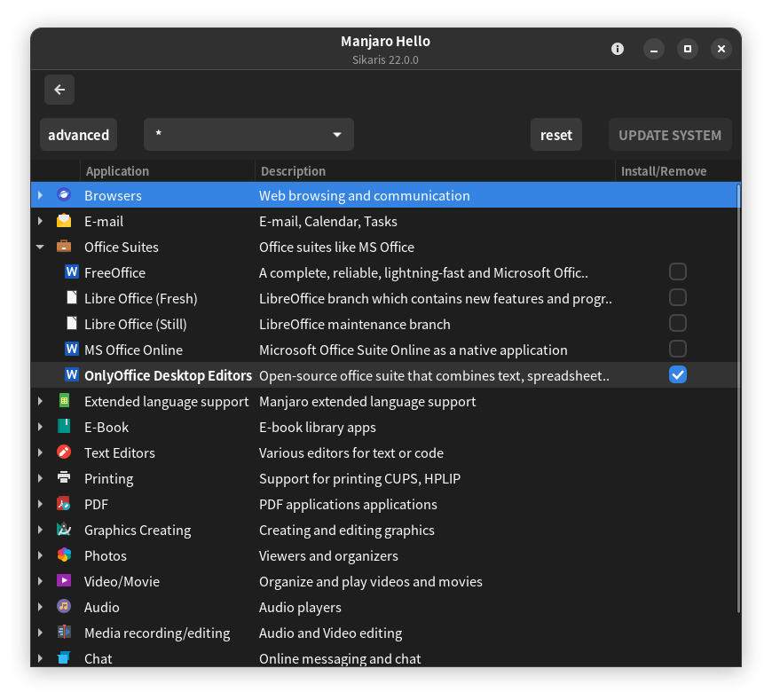Expand the Audio category arrow
Image resolution: width=772 pixels, height=700 pixels.
40,607
